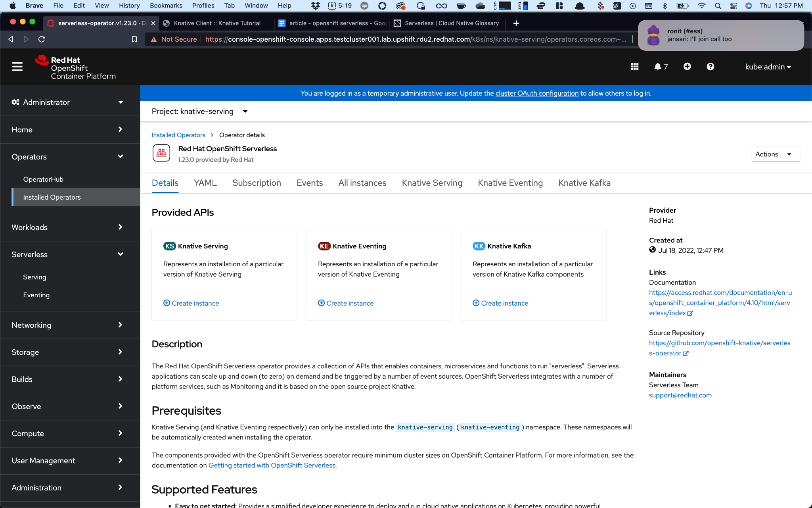The width and height of the screenshot is (812, 508).
Task: Open the application launcher grid icon
Action: (x=634, y=67)
